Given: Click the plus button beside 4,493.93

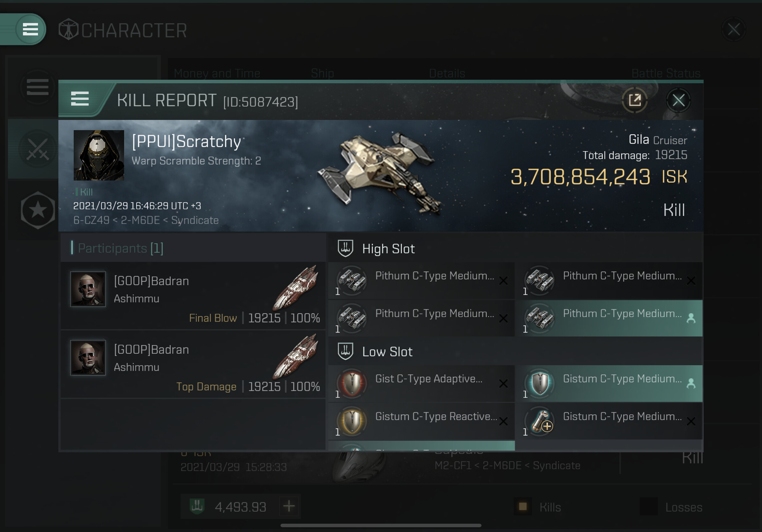Looking at the screenshot, I should tap(289, 506).
